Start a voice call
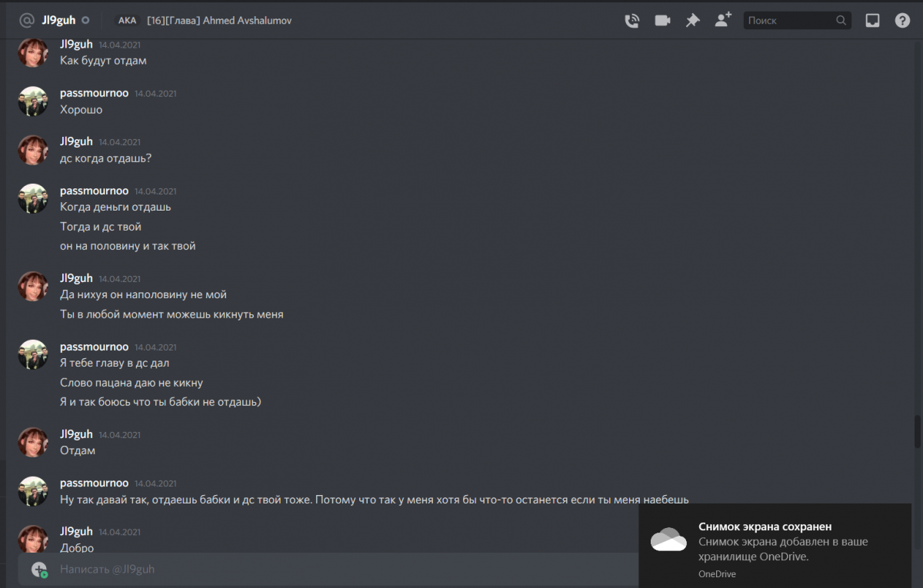The width and height of the screenshot is (923, 588). [x=632, y=21]
